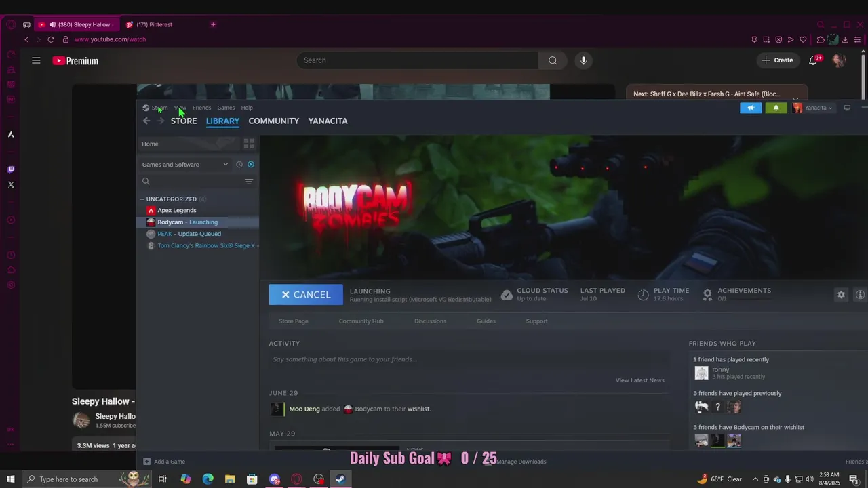Open Steam announcements megaphone button
Viewport: 868px width, 488px height.
click(751, 108)
